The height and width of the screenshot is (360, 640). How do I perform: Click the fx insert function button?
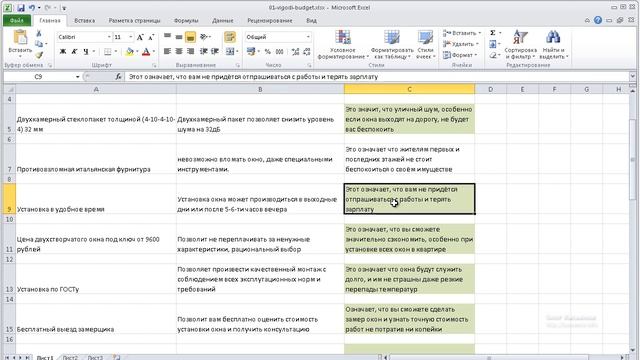118,77
